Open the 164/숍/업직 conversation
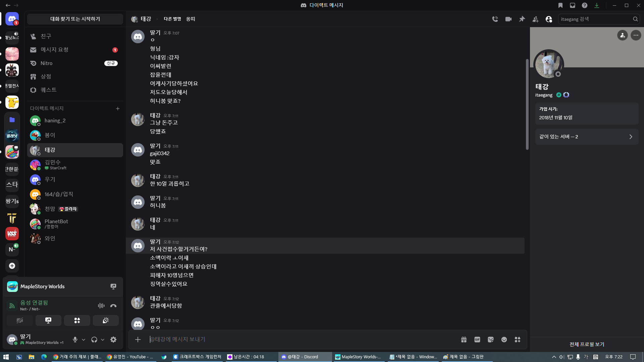The height and width of the screenshot is (362, 644). click(x=75, y=194)
